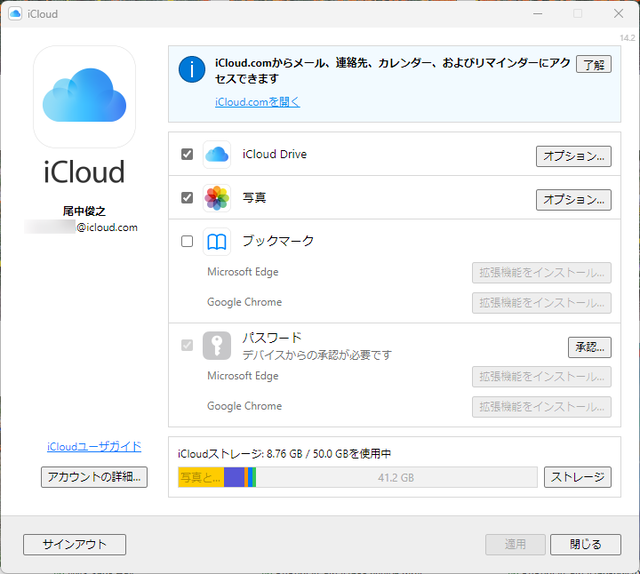The height and width of the screenshot is (574, 640).
Task: Click the 適用 button
Action: point(515,545)
